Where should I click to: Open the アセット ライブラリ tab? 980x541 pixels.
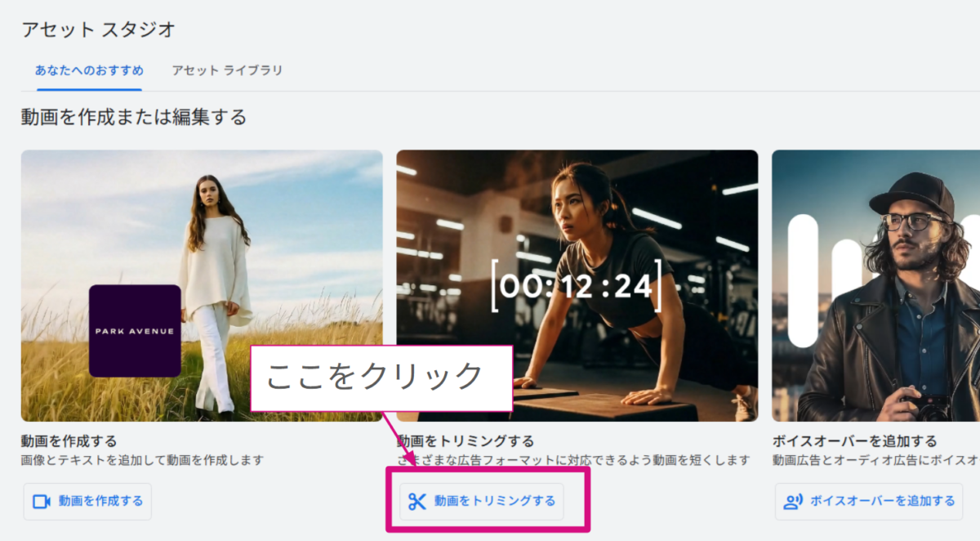(227, 70)
